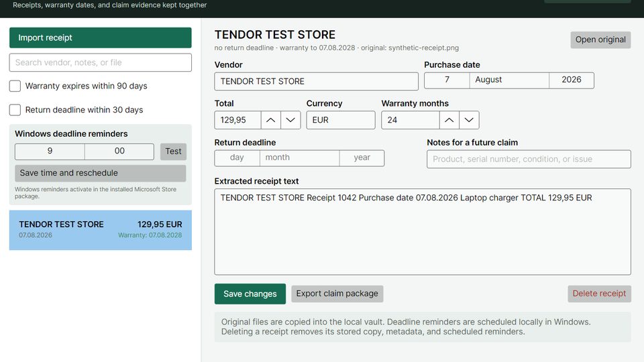Click Save time and reschedule
The width and height of the screenshot is (644, 362).
[100, 173]
